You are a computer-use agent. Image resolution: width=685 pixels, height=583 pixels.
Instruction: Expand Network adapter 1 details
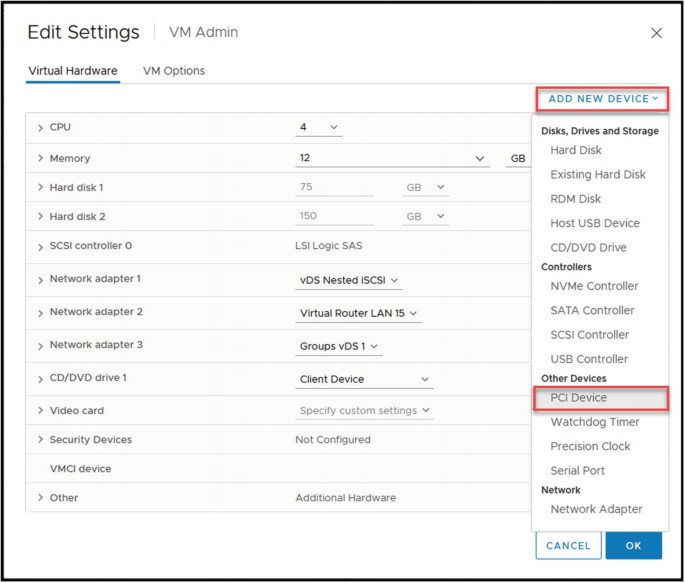pos(41,279)
